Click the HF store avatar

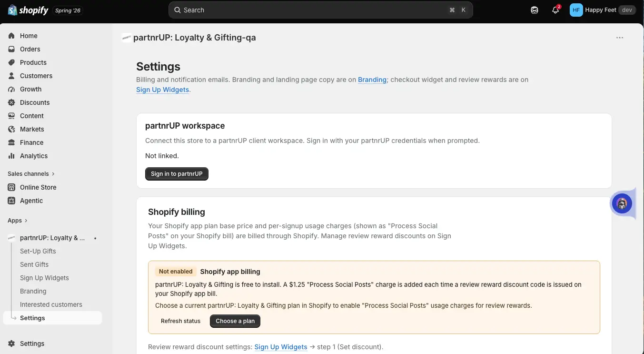tap(576, 10)
